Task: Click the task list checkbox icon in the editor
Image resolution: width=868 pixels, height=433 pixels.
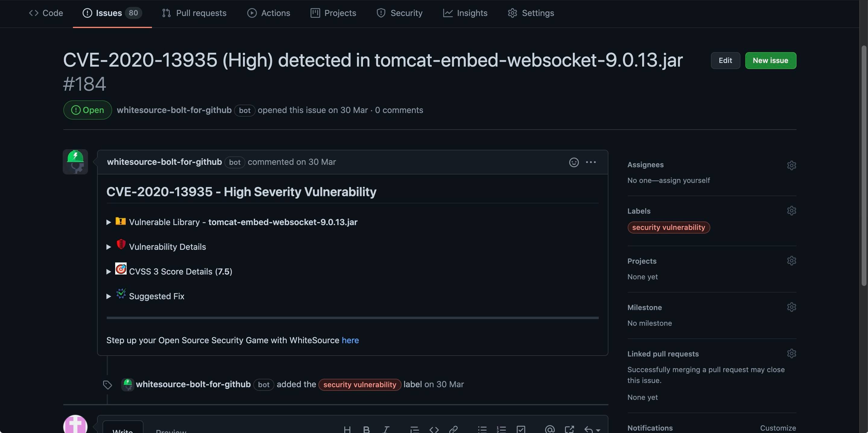Action: click(x=521, y=429)
